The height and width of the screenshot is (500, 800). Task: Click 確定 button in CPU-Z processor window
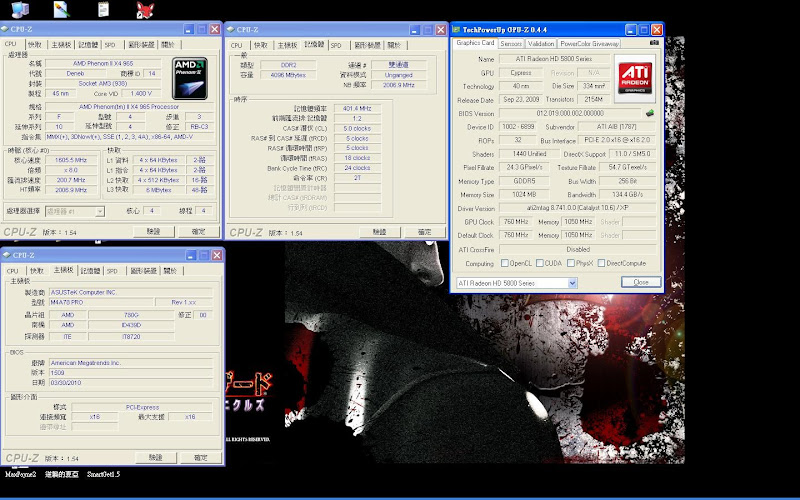coord(198,232)
